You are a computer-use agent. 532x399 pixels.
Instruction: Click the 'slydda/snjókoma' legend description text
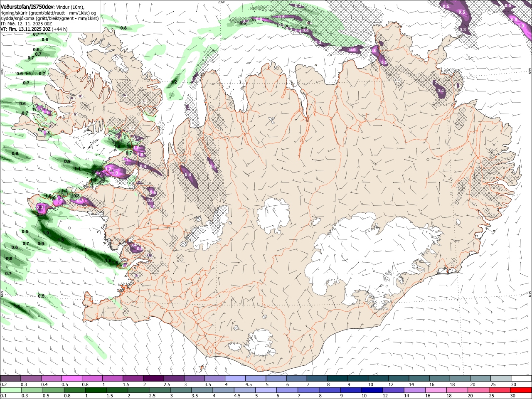pos(17,18)
